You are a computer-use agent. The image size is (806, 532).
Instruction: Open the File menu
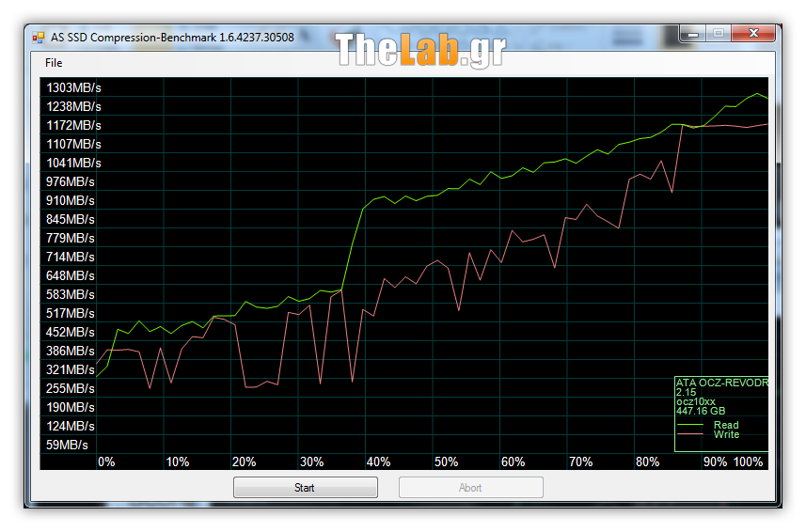pos(54,63)
